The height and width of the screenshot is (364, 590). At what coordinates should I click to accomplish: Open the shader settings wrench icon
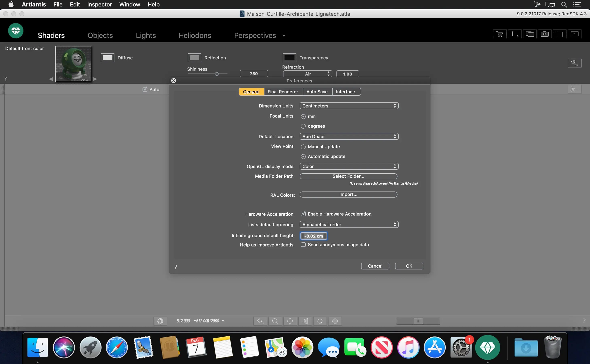575,63
